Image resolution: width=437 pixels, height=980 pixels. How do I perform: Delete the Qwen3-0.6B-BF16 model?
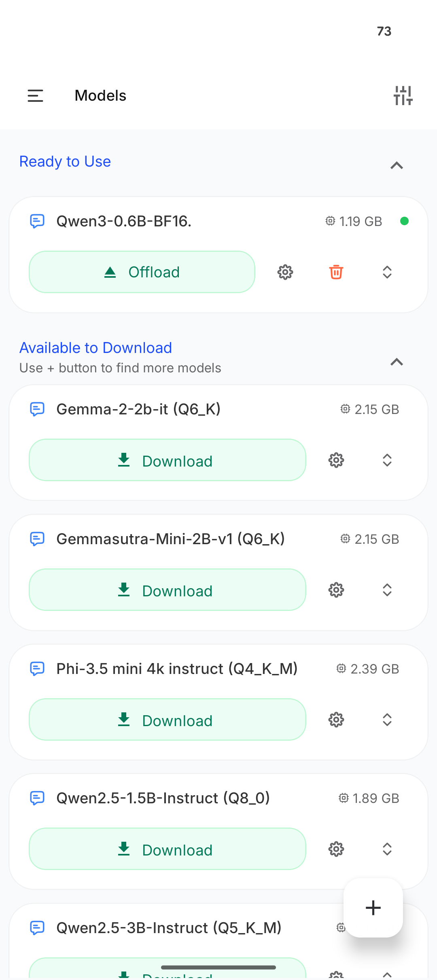(336, 272)
